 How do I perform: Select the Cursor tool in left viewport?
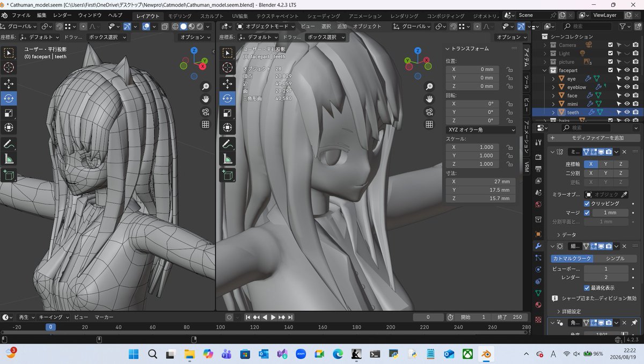[9, 67]
